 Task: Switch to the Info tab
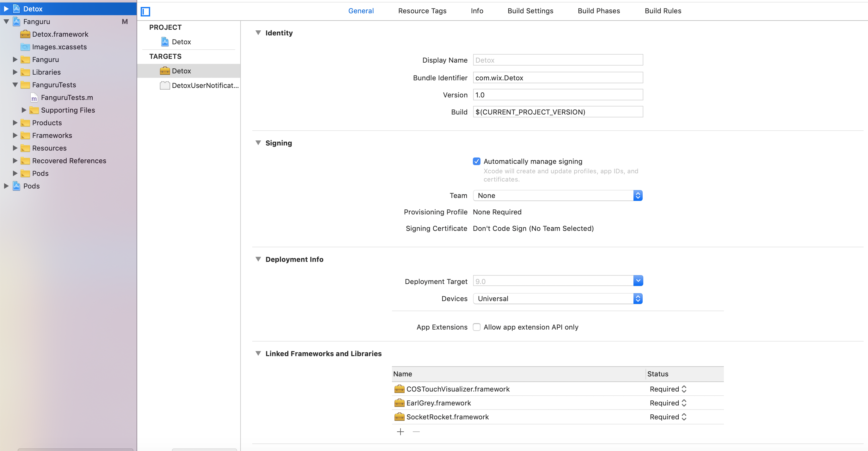[x=477, y=11]
